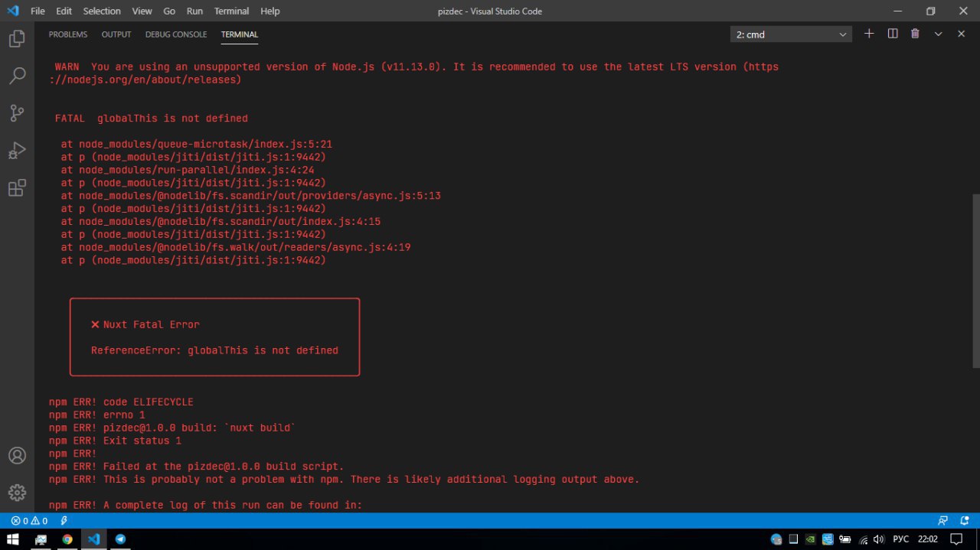Click 'npm ERR! Exit status 1' line

[x=115, y=441]
